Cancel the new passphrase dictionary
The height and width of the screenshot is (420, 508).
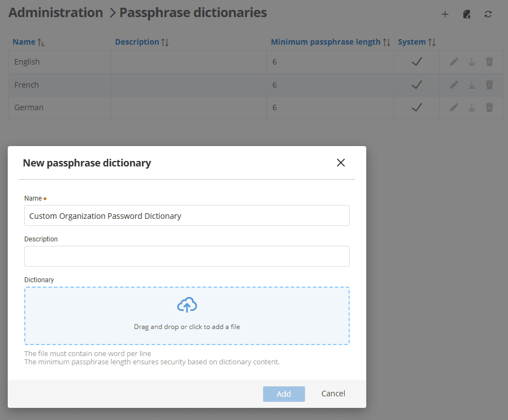click(x=333, y=394)
